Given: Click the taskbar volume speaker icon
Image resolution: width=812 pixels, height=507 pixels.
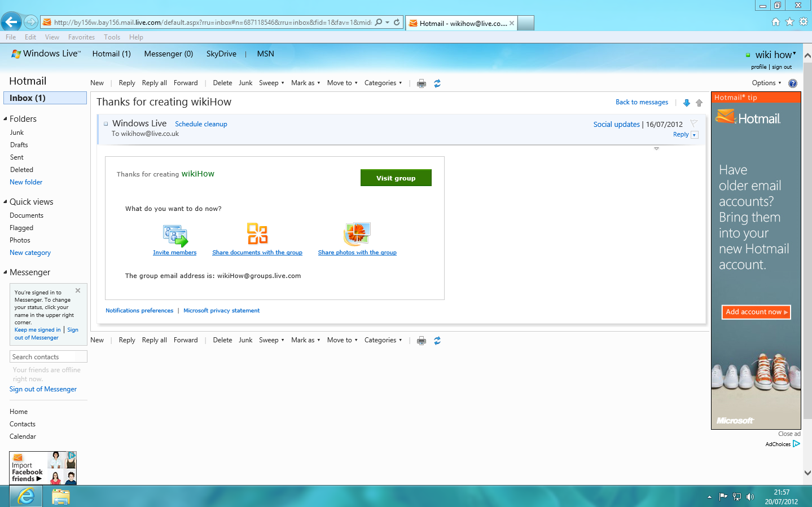Looking at the screenshot, I should pyautogui.click(x=750, y=497).
